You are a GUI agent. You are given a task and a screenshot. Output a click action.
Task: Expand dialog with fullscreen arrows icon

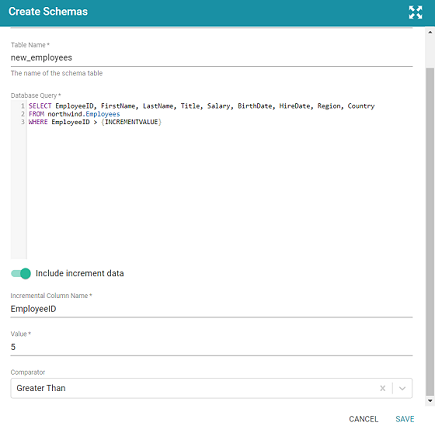(415, 12)
